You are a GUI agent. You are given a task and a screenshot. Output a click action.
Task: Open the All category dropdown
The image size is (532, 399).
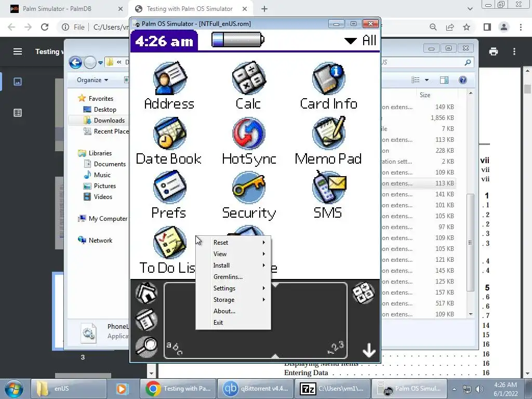(361, 41)
